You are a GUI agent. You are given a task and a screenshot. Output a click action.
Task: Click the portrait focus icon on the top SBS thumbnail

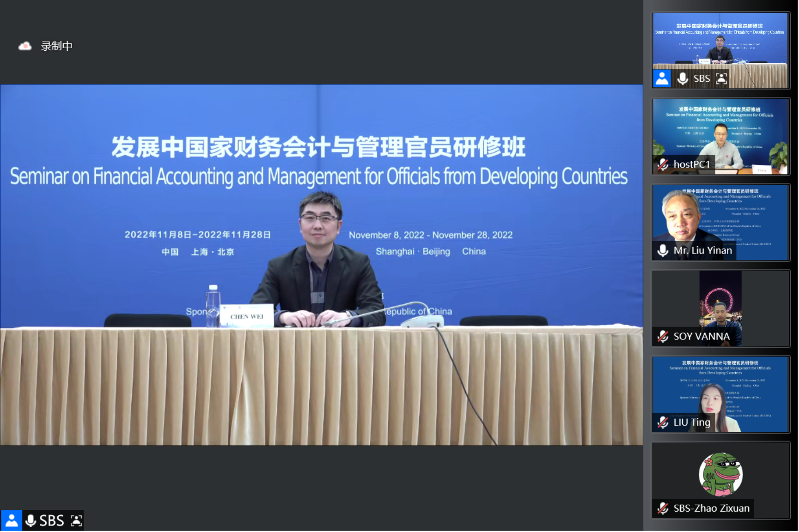tap(721, 78)
